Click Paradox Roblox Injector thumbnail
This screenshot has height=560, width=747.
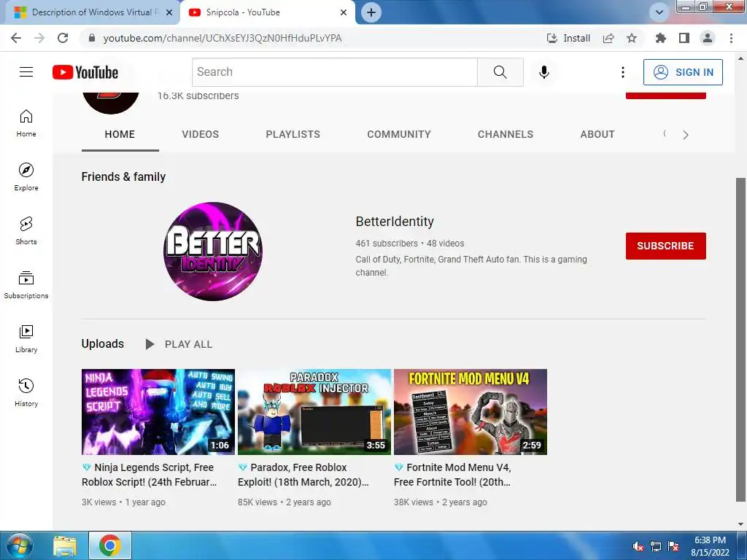(314, 412)
